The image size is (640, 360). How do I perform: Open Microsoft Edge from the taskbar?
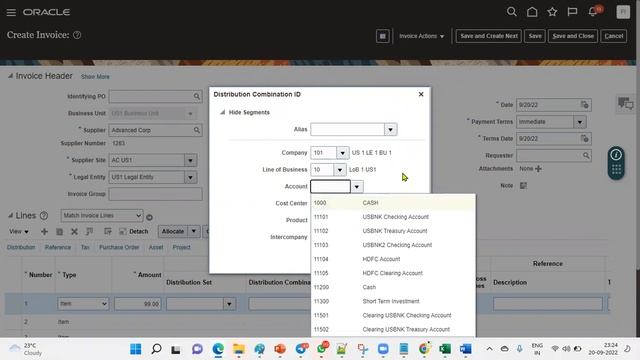click(218, 349)
